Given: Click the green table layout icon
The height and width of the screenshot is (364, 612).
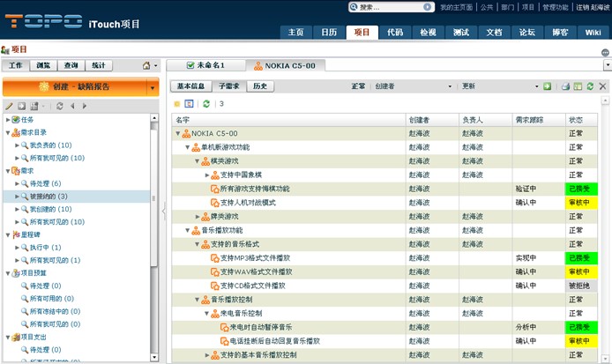Looking at the screenshot, I should coord(578,86).
